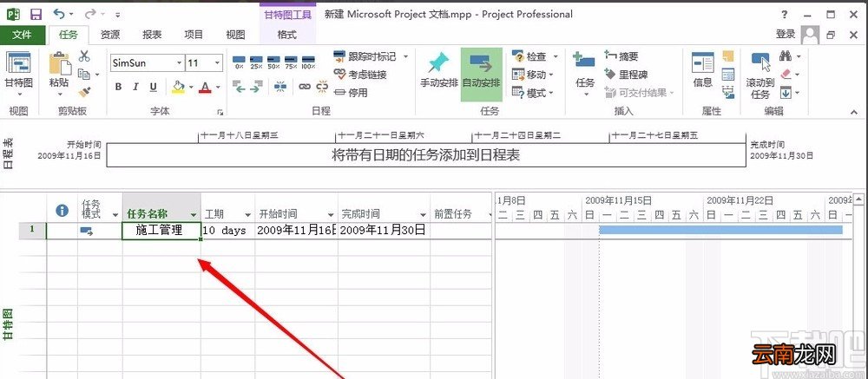Viewport: 868px width, 379px height.
Task: Collapse the ribbon with chevron
Action: click(x=853, y=113)
